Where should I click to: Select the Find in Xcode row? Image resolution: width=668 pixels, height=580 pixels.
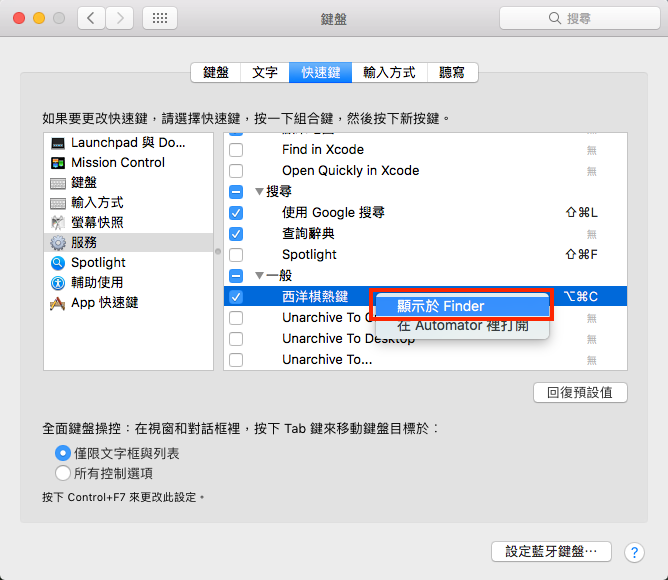pyautogui.click(x=425, y=150)
